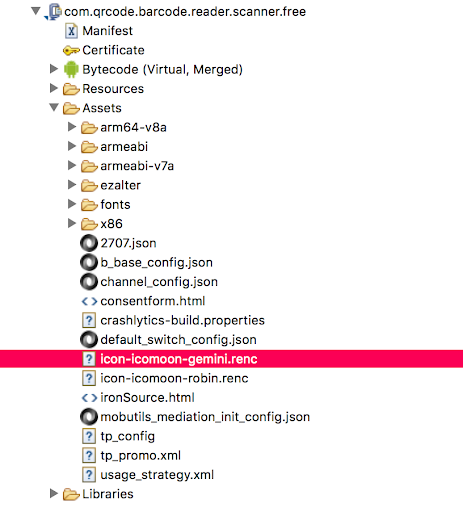Expand the Libraries folder
463x512 pixels.
click(x=54, y=493)
